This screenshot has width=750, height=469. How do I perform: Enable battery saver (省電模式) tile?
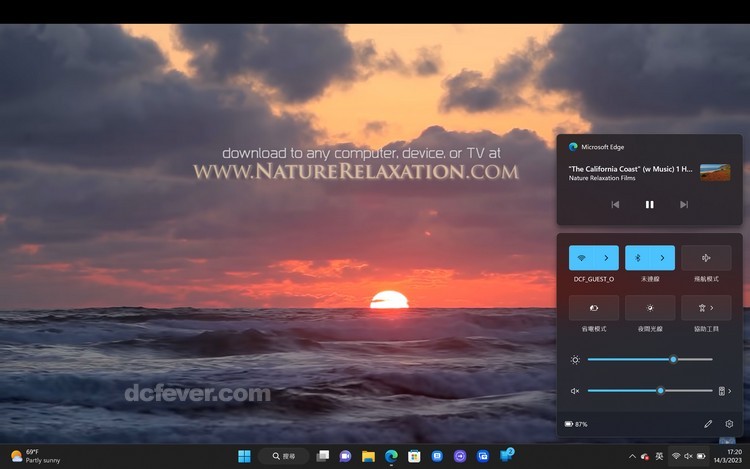click(594, 308)
